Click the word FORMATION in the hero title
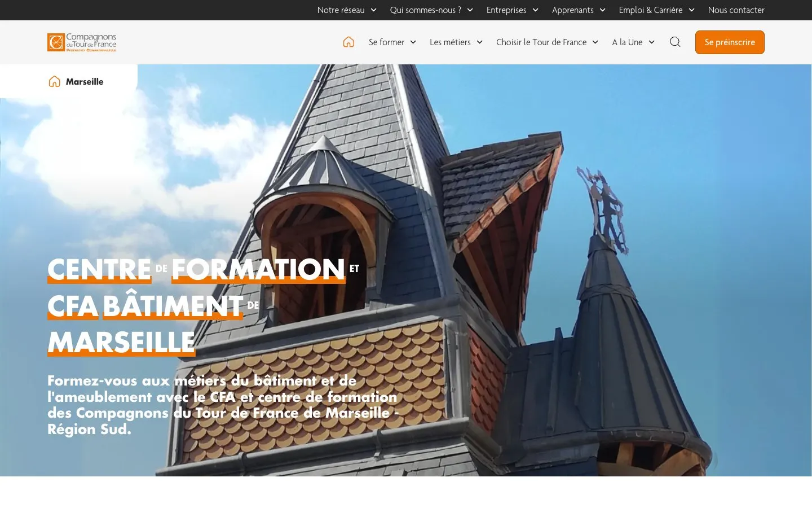This screenshot has width=812, height=508. (258, 269)
